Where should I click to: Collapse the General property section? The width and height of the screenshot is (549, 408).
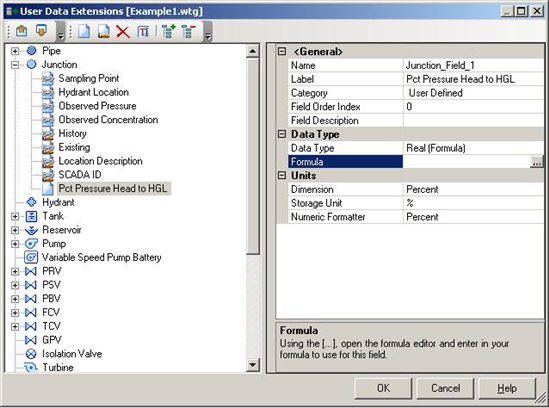point(282,51)
